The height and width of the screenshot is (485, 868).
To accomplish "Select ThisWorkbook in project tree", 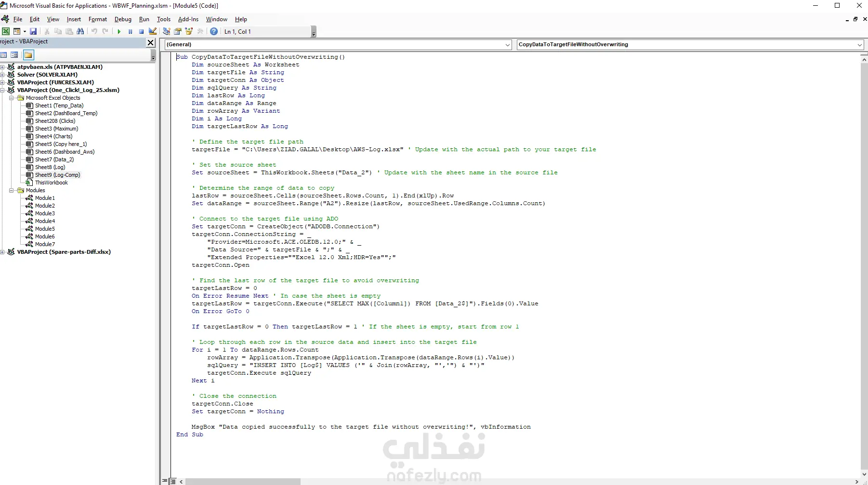I will (51, 183).
